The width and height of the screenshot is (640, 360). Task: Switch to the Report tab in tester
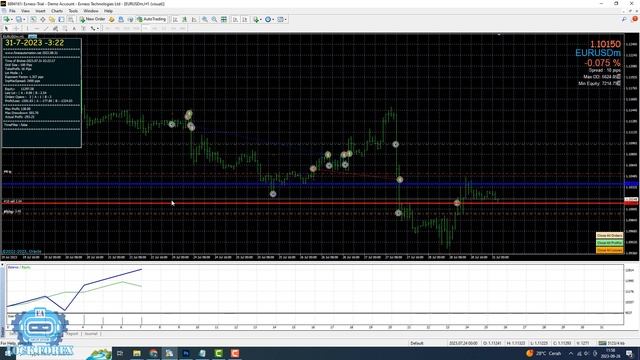72,334
